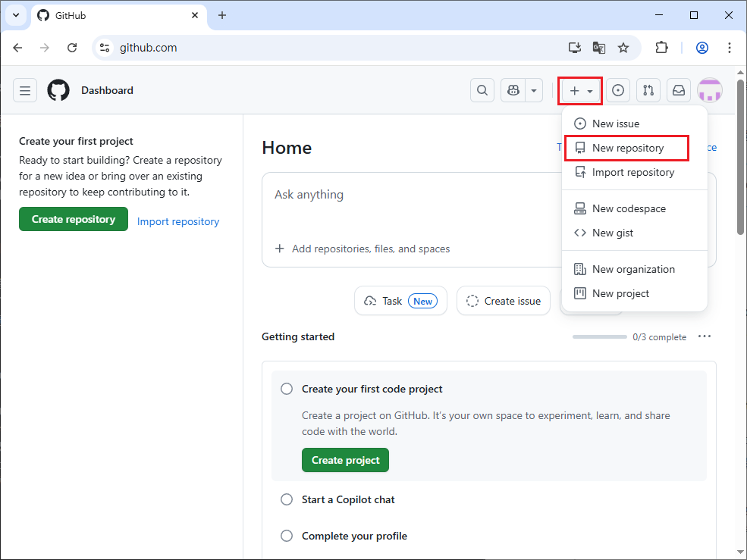Open the Issues icon in header
The width and height of the screenshot is (747, 560).
click(618, 91)
